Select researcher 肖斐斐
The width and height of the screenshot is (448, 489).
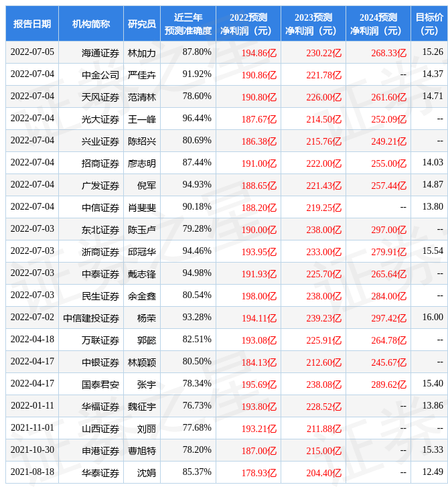[142, 208]
